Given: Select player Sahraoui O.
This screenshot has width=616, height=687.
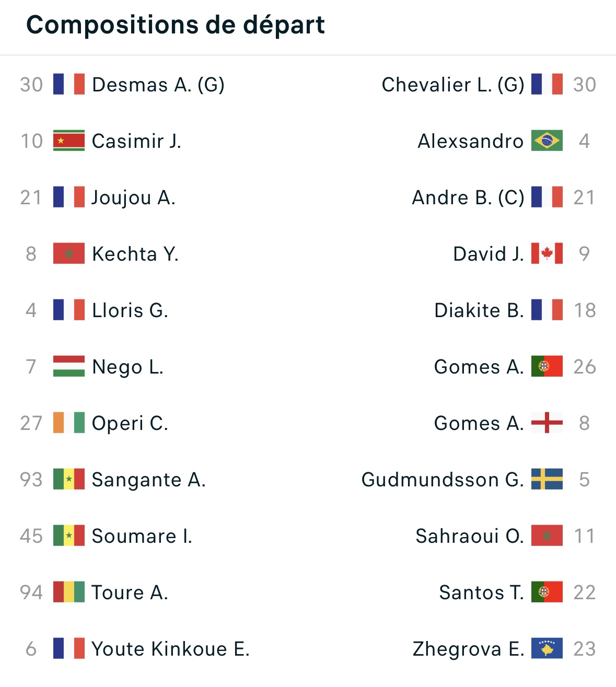Looking at the screenshot, I should point(470,536).
